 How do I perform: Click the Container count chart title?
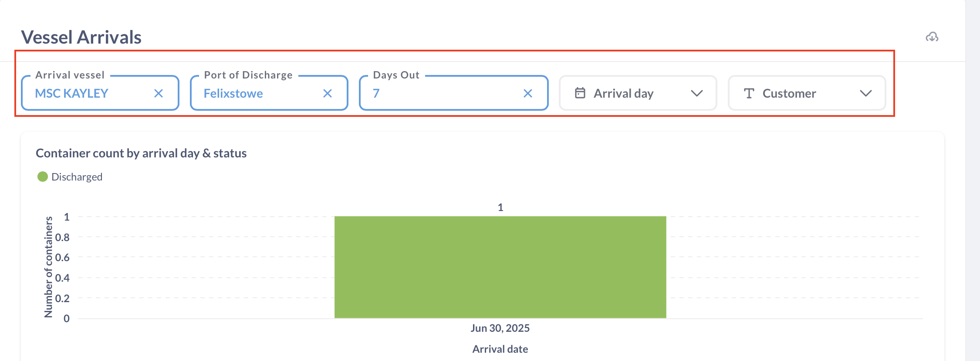click(141, 153)
